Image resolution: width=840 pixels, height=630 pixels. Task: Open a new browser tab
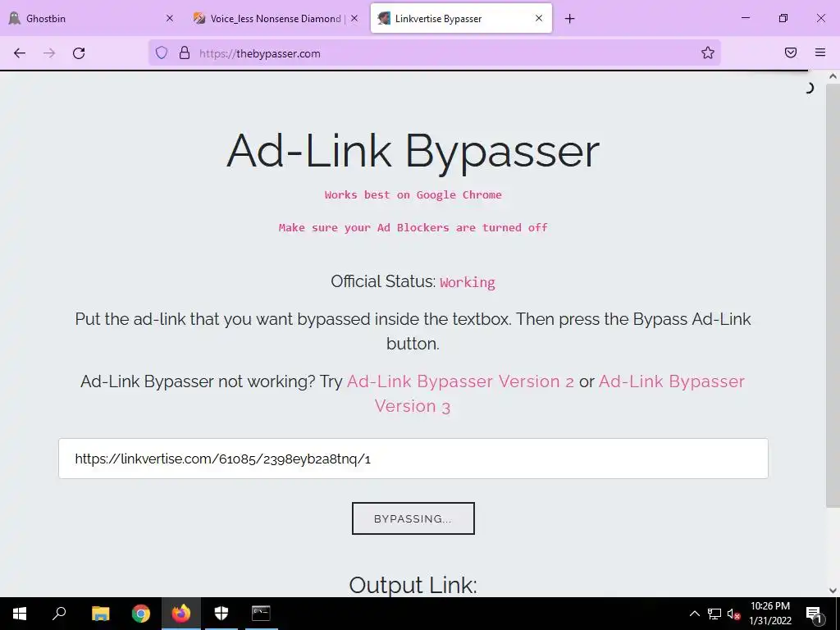point(569,19)
